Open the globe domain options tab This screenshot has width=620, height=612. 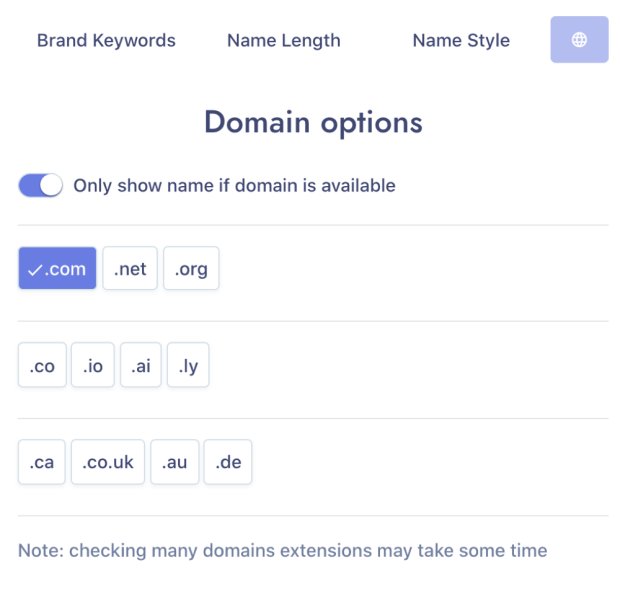pyautogui.click(x=579, y=40)
